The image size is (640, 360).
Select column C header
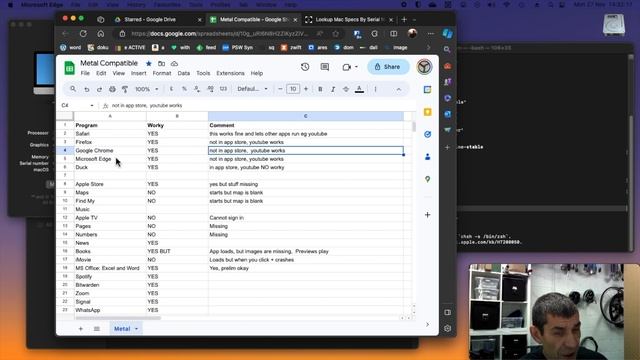(x=306, y=116)
